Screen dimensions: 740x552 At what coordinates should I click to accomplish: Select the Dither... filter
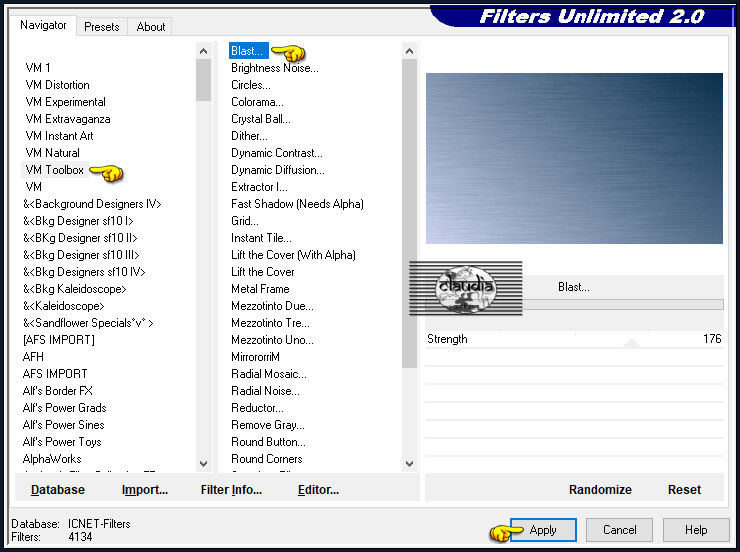click(x=249, y=136)
